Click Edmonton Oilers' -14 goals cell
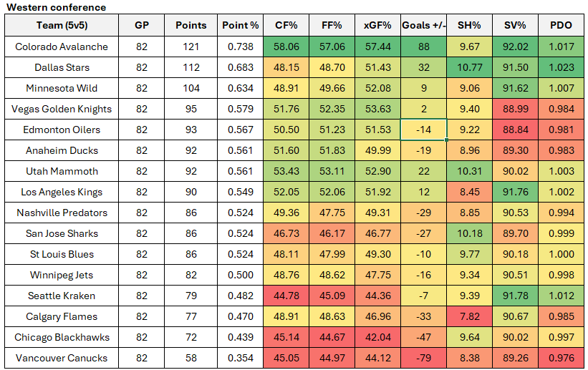This screenshot has width=588, height=370. click(x=424, y=130)
